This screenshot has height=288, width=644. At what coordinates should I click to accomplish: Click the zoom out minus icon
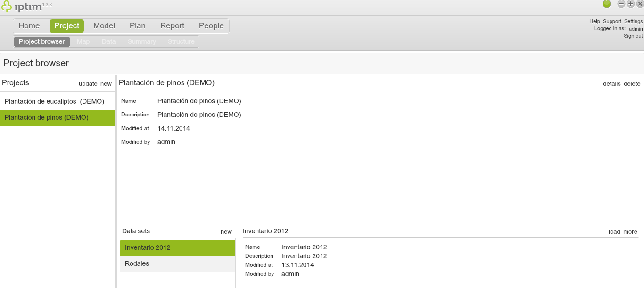coord(621,4)
